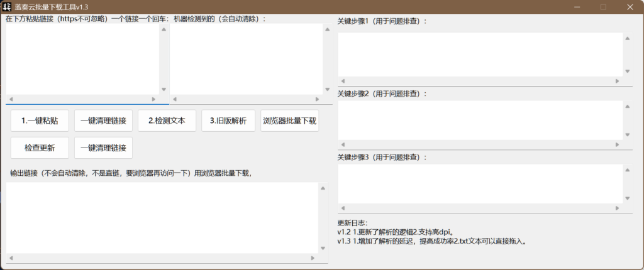Click the 关键步骤3（用于问题排查） label
Viewport: 644px width, 270px height.
[382, 157]
